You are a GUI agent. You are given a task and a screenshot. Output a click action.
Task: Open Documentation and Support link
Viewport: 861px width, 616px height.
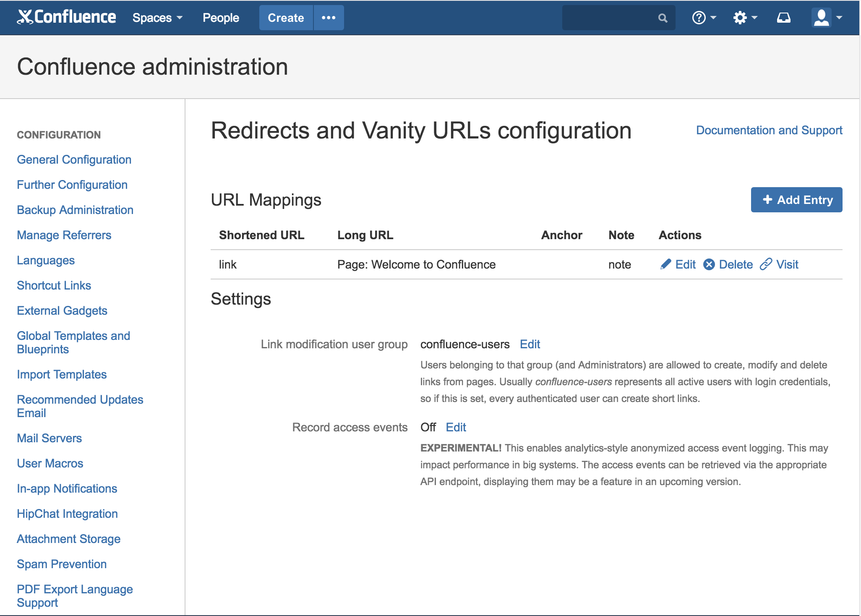[769, 130]
